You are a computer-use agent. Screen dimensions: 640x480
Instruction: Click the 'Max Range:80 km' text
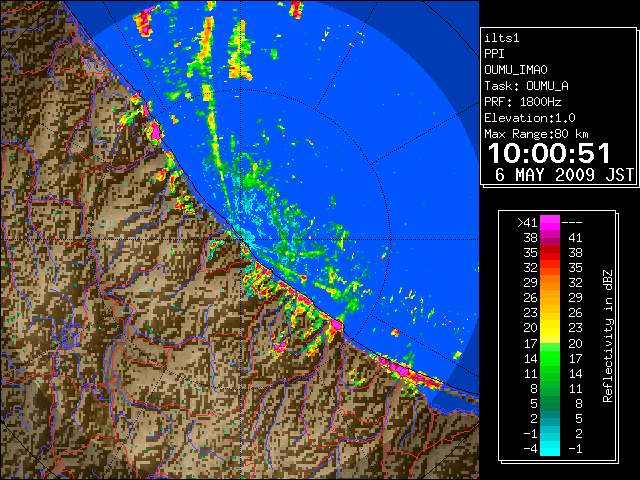tap(536, 134)
